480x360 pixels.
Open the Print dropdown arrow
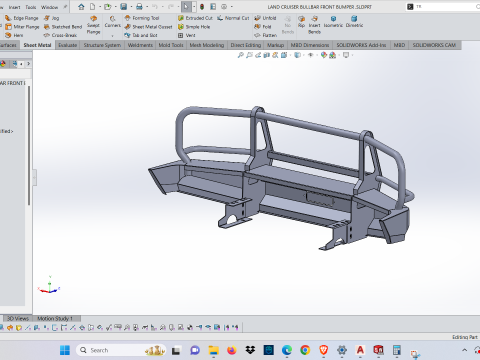tap(147, 7)
